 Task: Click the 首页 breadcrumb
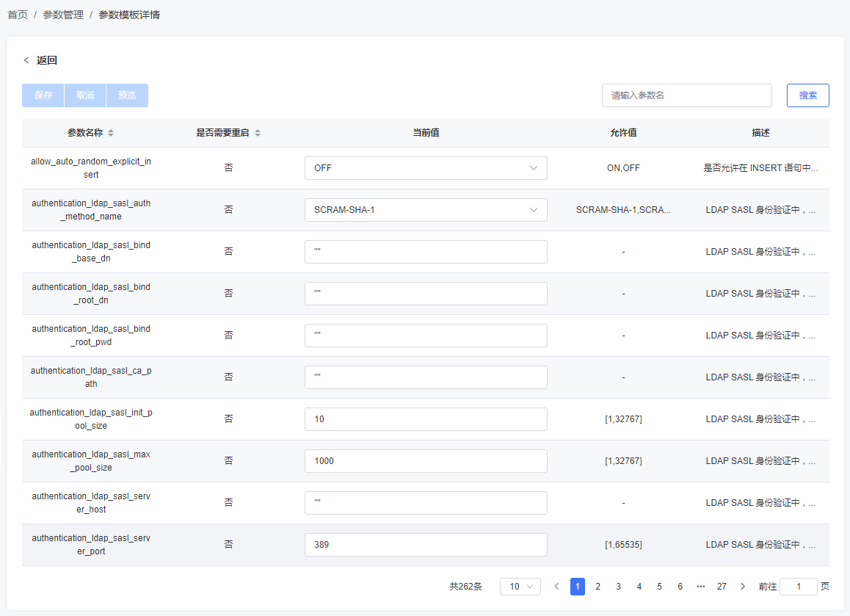coord(18,15)
